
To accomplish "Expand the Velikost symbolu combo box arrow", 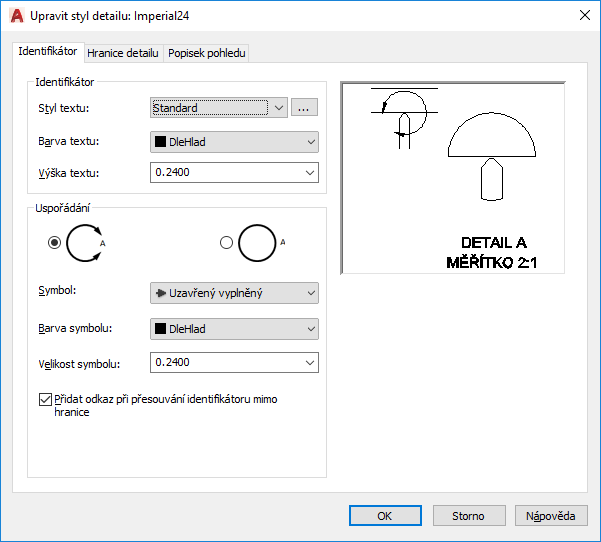I will pyautogui.click(x=310, y=363).
